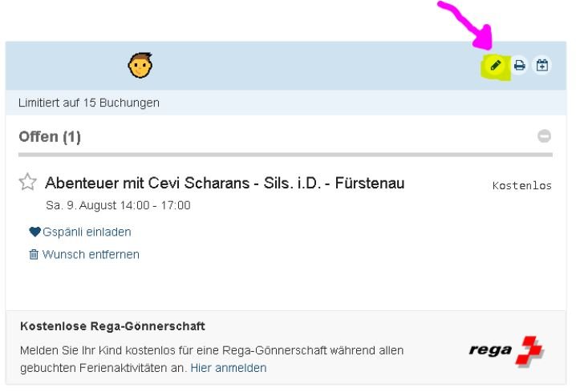Click the Sa. 9. August date line
The height and width of the screenshot is (392, 576).
pyautogui.click(x=118, y=205)
